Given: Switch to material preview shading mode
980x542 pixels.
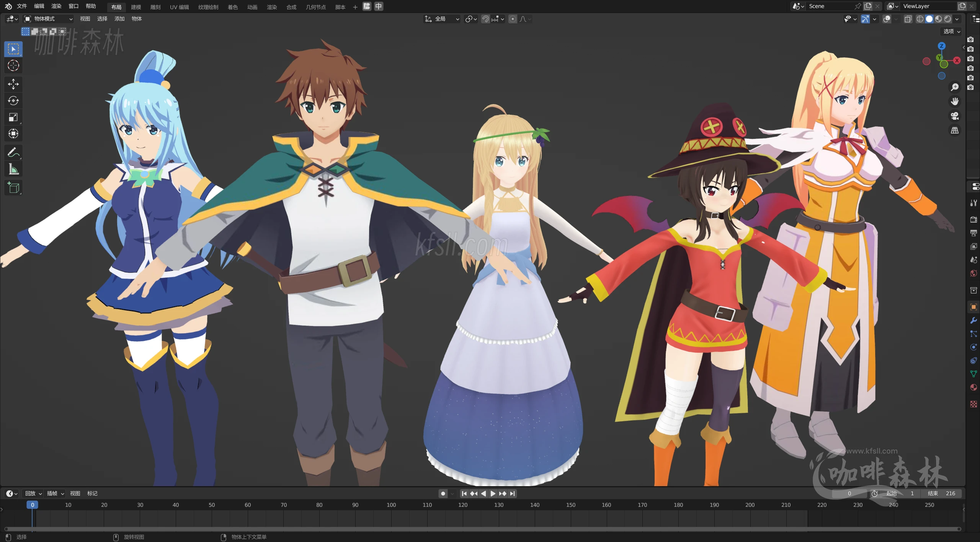Looking at the screenshot, I should coord(938,19).
